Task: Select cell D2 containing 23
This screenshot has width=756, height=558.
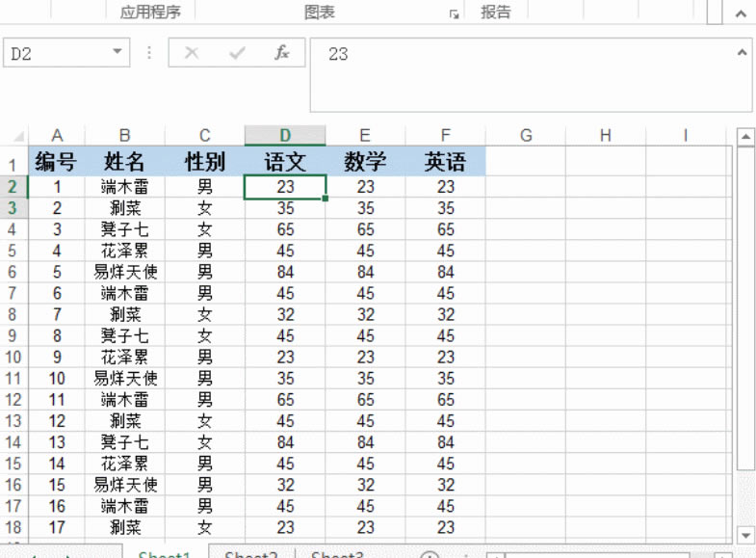Action: [x=285, y=187]
